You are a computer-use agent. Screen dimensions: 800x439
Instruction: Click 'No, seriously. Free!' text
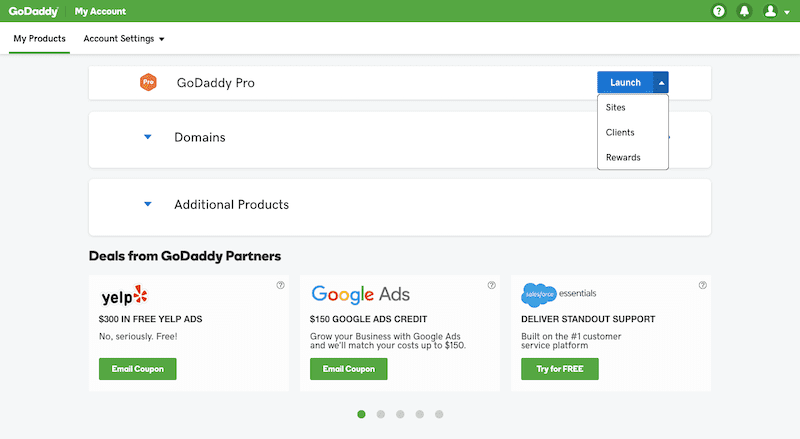pos(138,336)
